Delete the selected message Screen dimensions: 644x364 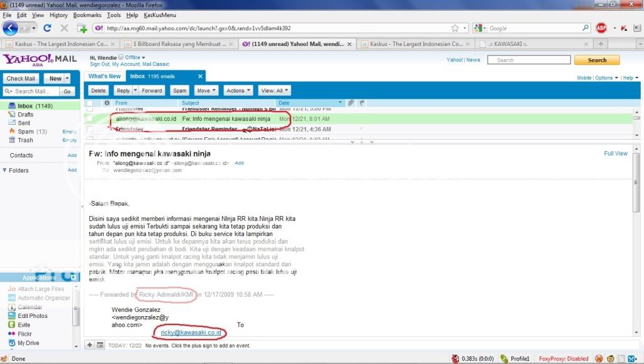(x=98, y=91)
